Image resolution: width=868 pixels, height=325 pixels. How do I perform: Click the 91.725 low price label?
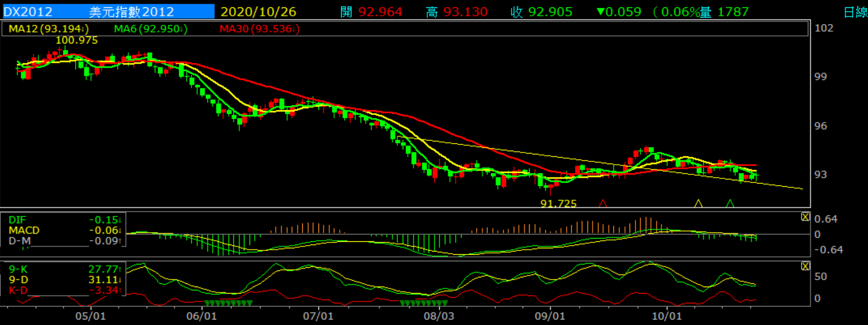[558, 203]
